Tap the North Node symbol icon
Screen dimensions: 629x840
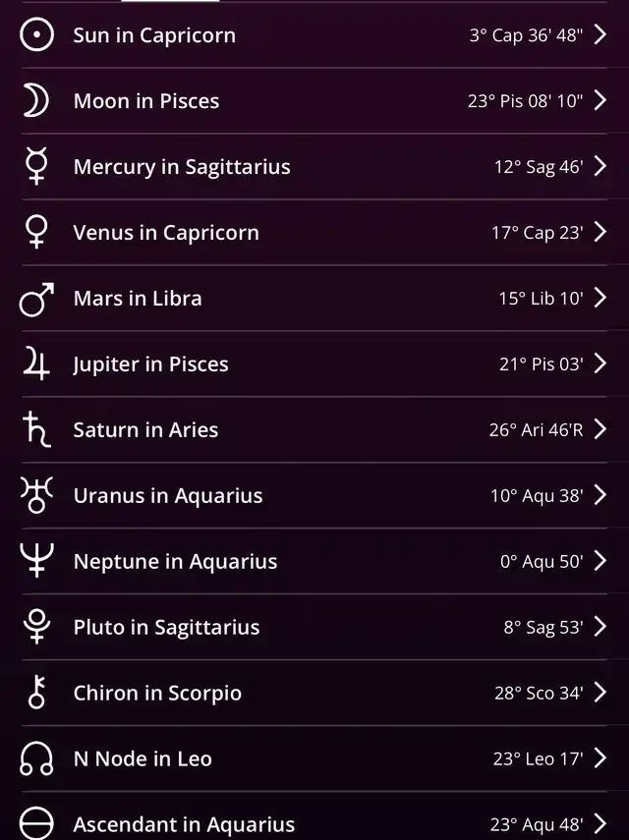[x=36, y=758]
